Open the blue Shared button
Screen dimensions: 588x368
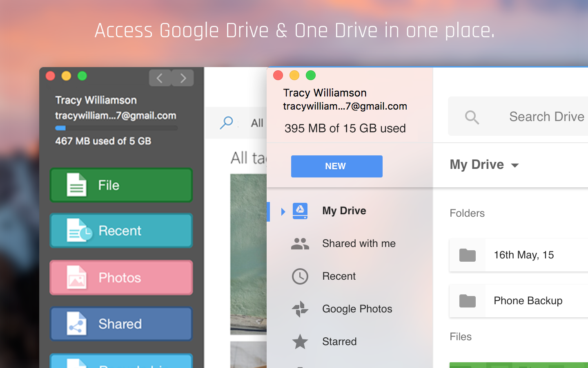pyautogui.click(x=121, y=324)
